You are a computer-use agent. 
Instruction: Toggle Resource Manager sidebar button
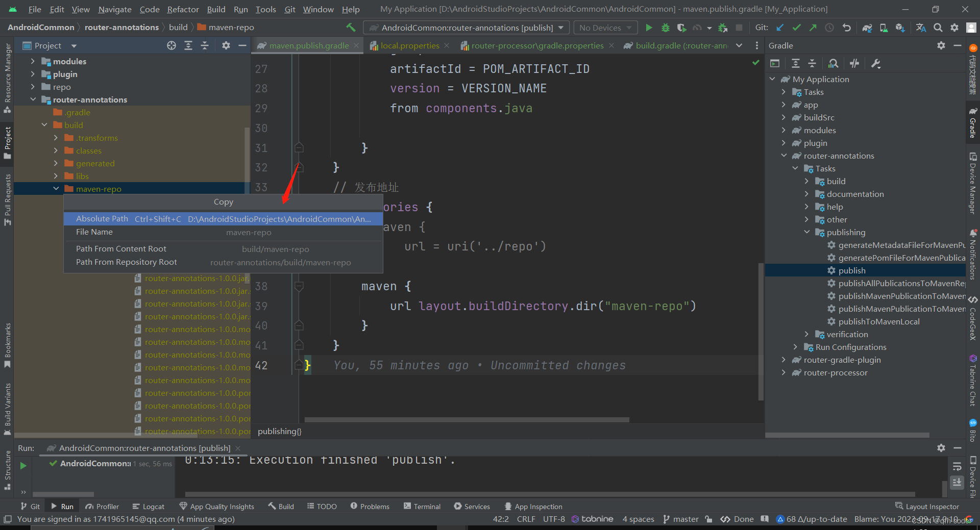click(8, 78)
